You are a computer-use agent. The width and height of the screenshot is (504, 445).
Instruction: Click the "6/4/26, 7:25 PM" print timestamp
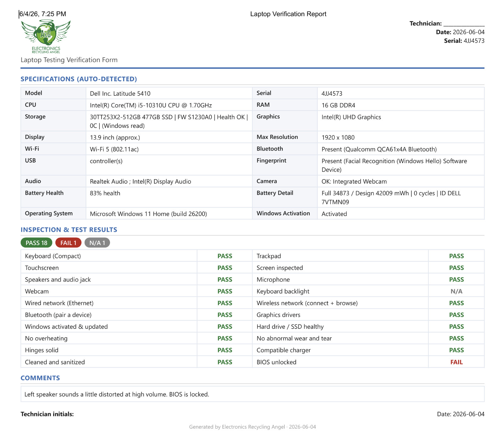(43, 14)
